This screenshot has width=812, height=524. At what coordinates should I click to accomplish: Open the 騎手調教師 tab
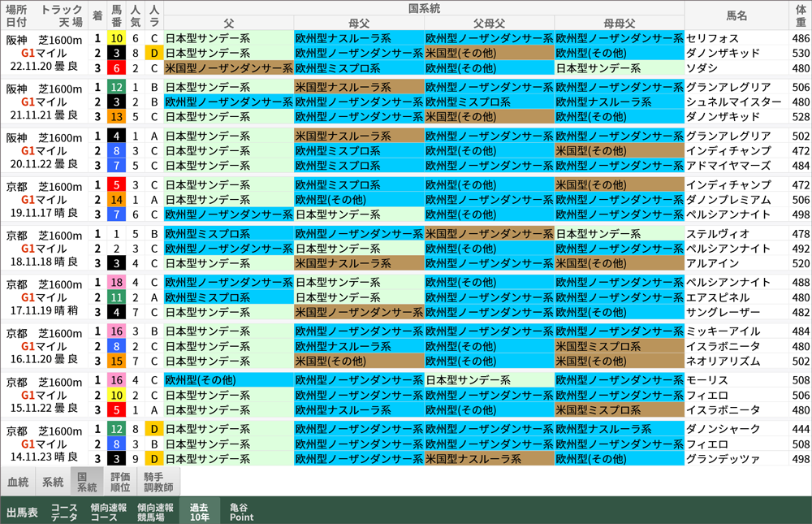coord(158,482)
